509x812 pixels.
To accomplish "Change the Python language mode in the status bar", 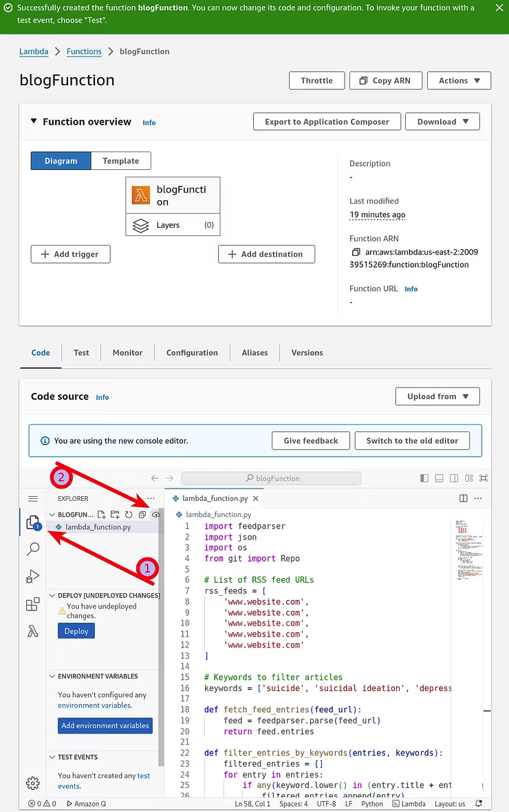I will [x=372, y=804].
